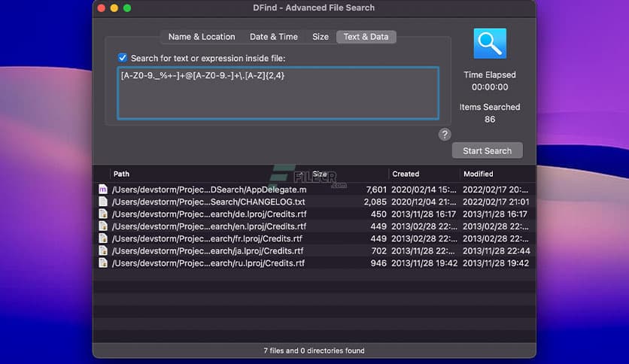This screenshot has width=629, height=364.
Task: Click the size value 702
Action: (x=378, y=251)
